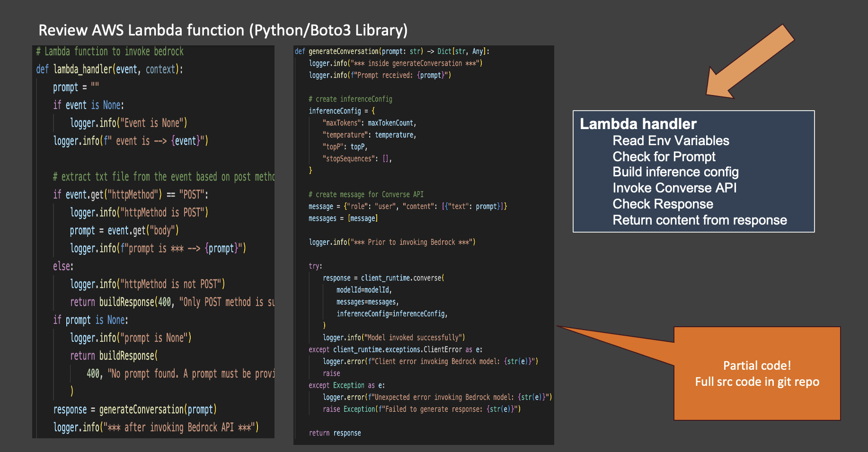Click the line 'logger.info("httpMethod is not POST")'
Viewport: 868px width, 452px height.
click(148, 284)
